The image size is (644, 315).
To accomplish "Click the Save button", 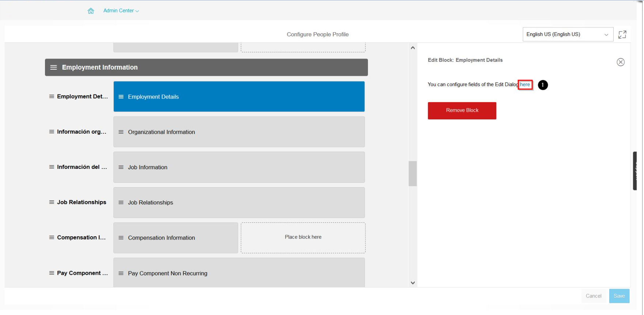I will [619, 296].
